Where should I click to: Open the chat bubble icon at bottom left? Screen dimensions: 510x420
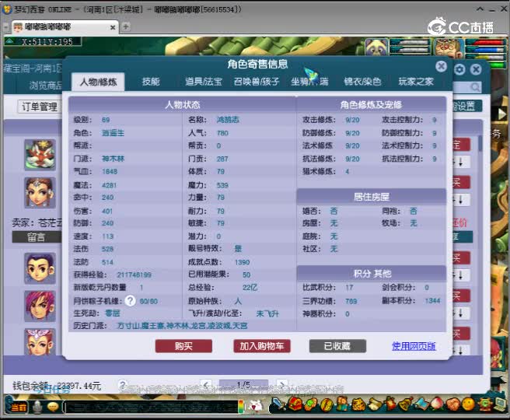point(53,406)
